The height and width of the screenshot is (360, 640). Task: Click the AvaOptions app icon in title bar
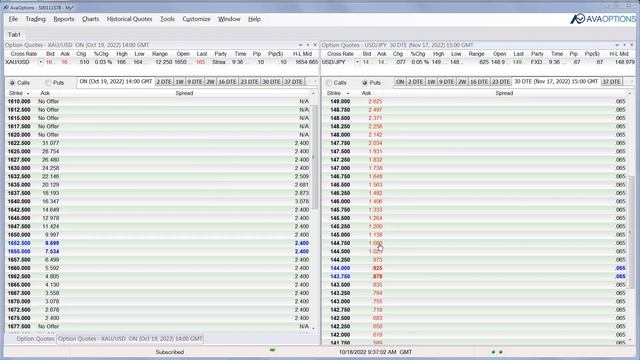(x=5, y=7)
